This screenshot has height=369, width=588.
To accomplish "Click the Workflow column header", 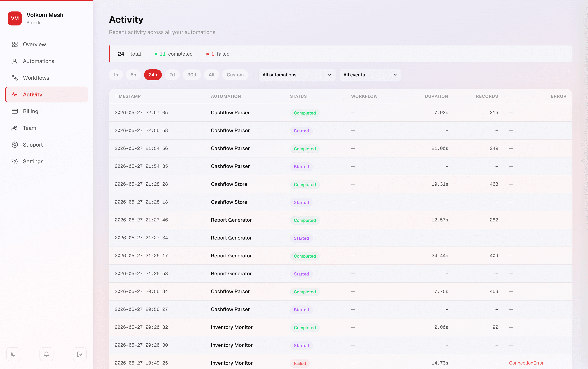I will (x=364, y=96).
